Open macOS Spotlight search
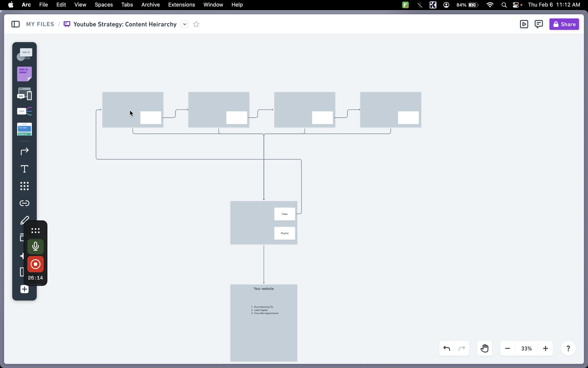Image resolution: width=588 pixels, height=368 pixels. tap(504, 5)
